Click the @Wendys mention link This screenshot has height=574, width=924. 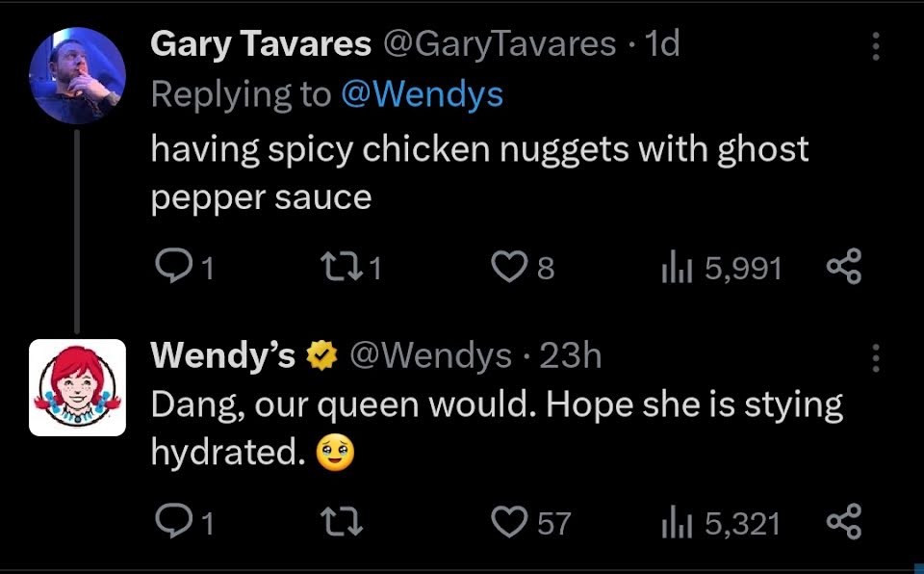[423, 94]
